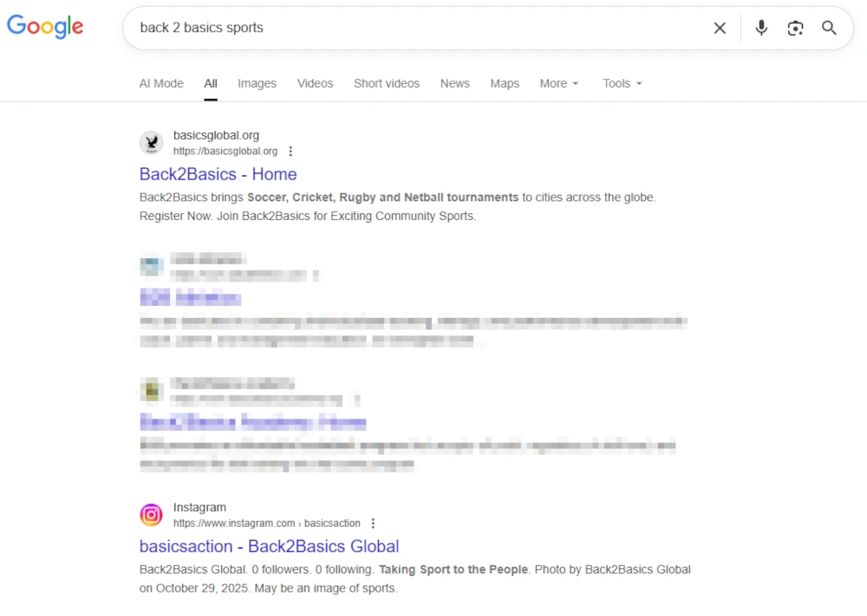
Task: Click the Instagram logo favicon
Action: (152, 515)
